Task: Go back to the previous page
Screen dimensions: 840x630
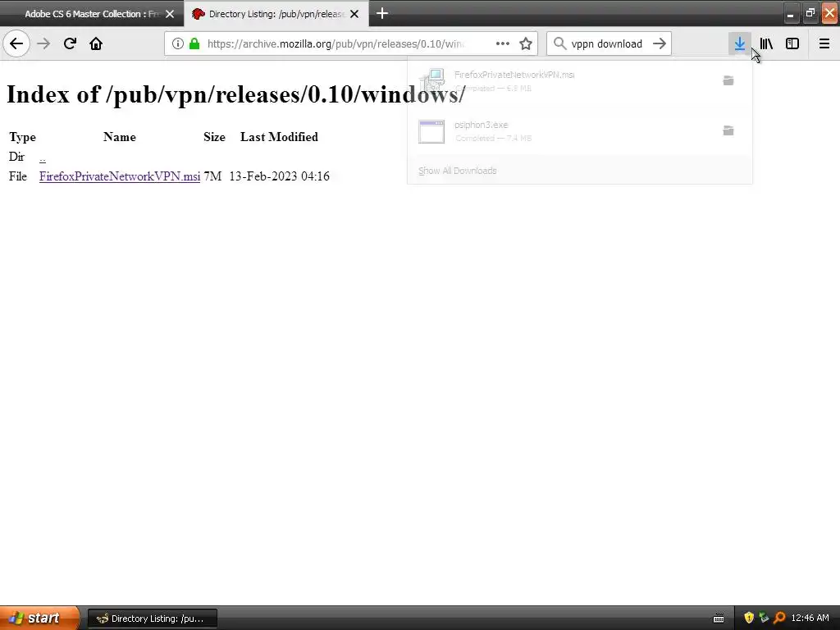Action: [16, 43]
